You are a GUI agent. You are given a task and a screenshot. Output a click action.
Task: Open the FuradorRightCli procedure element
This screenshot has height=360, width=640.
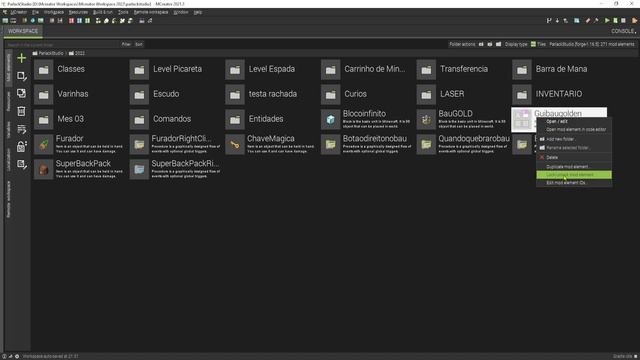(175, 144)
